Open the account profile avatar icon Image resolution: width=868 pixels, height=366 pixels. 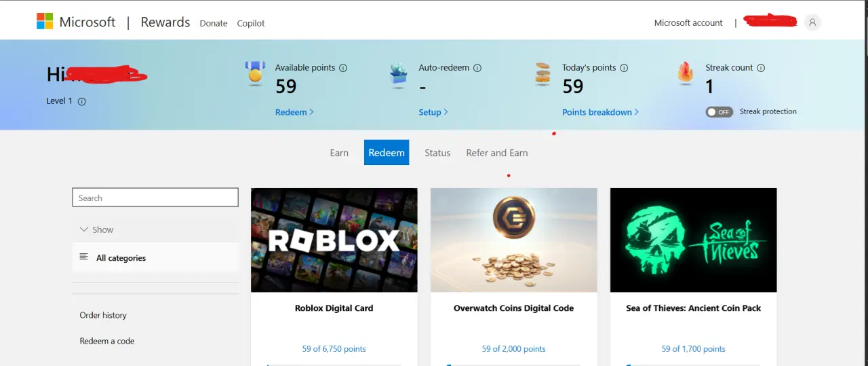pos(812,22)
